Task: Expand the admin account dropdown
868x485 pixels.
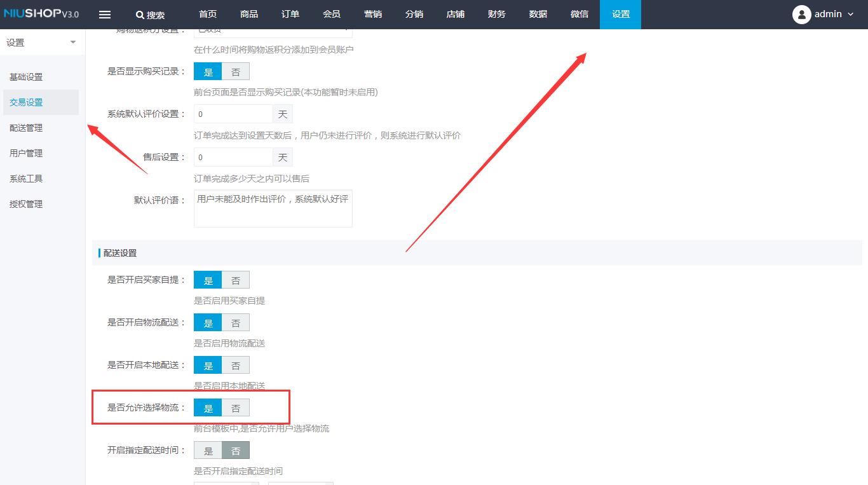Action: pos(851,14)
